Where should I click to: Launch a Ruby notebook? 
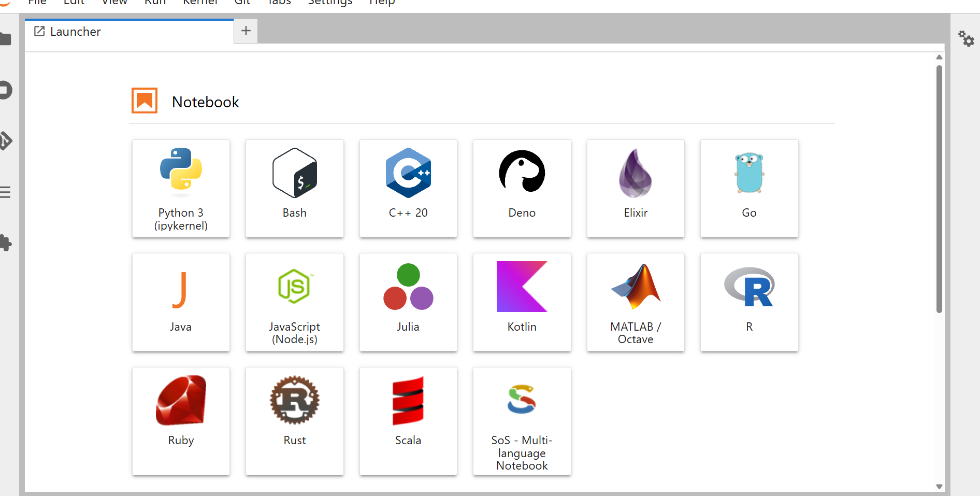(181, 421)
